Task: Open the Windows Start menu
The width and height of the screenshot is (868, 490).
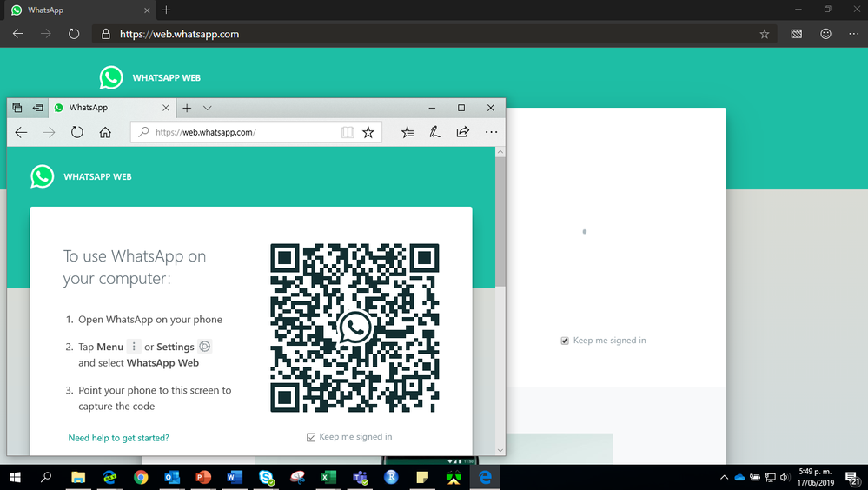Action: (15, 477)
